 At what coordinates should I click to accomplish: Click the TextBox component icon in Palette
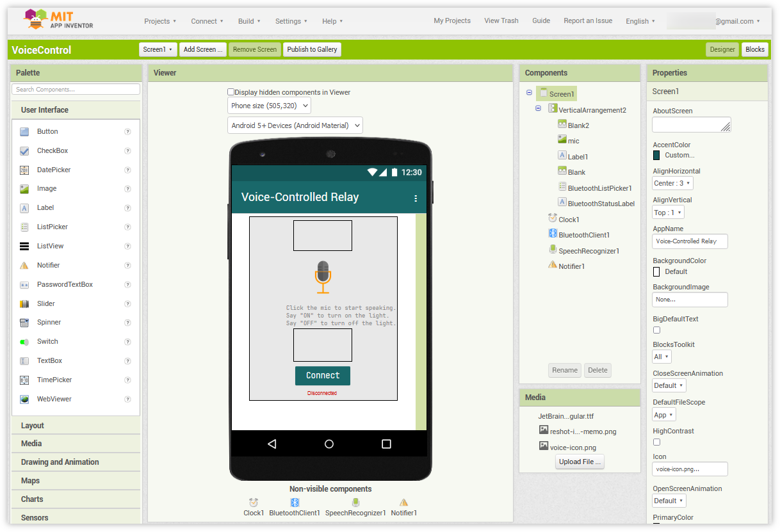pyautogui.click(x=24, y=361)
